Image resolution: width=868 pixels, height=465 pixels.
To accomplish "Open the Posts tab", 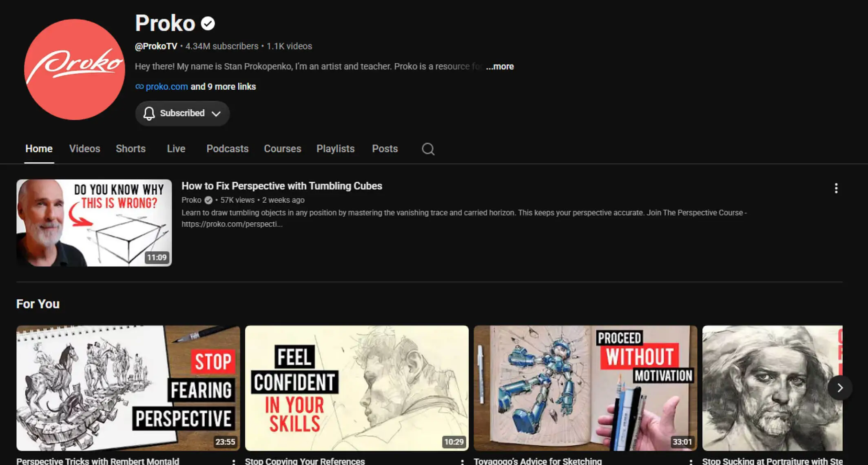I will pyautogui.click(x=385, y=149).
